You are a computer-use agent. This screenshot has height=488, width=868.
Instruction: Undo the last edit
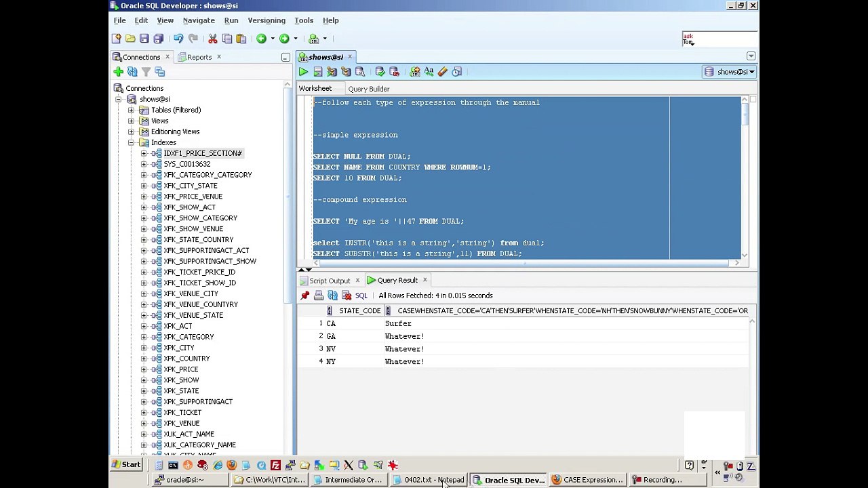tap(178, 39)
